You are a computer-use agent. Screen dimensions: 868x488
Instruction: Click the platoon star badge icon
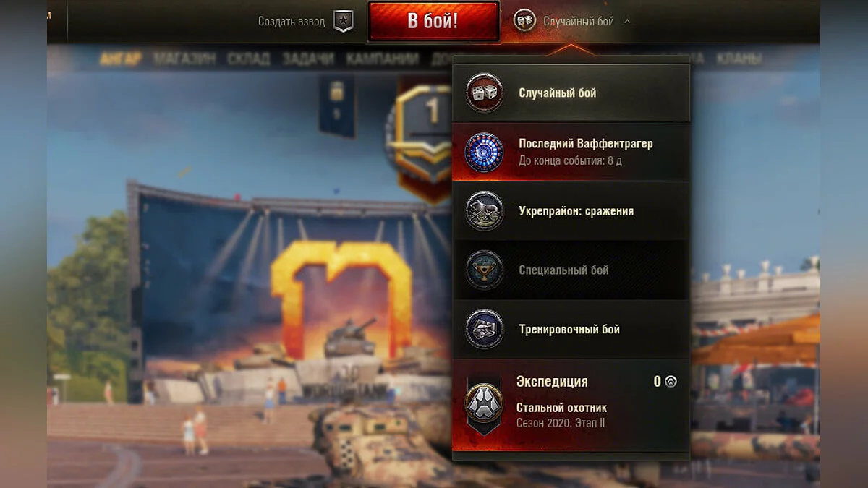343,22
